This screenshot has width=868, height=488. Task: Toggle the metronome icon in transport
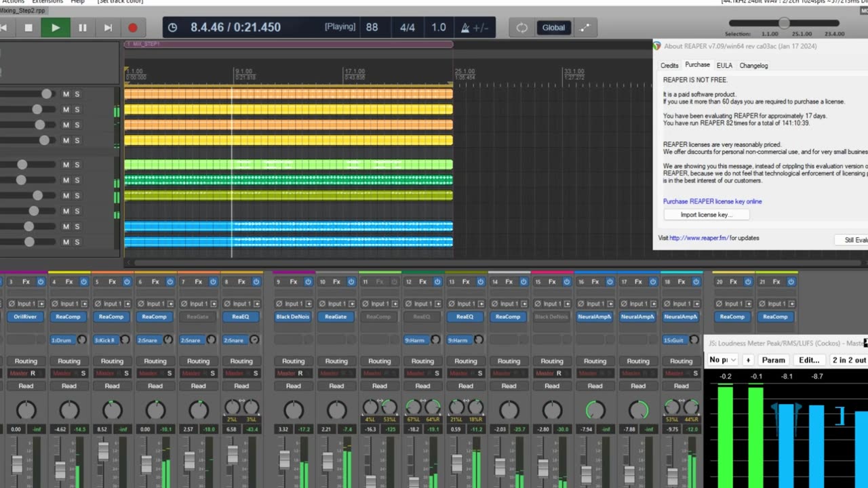(466, 28)
